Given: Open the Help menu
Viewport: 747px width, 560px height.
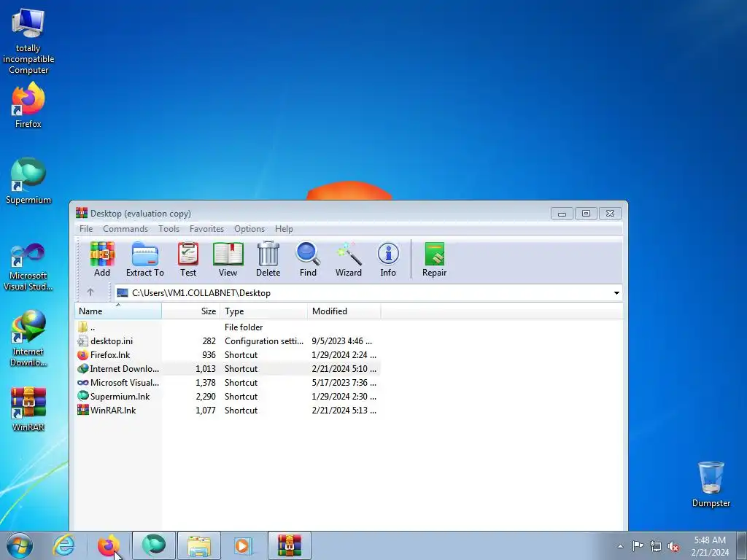Looking at the screenshot, I should pyautogui.click(x=284, y=228).
